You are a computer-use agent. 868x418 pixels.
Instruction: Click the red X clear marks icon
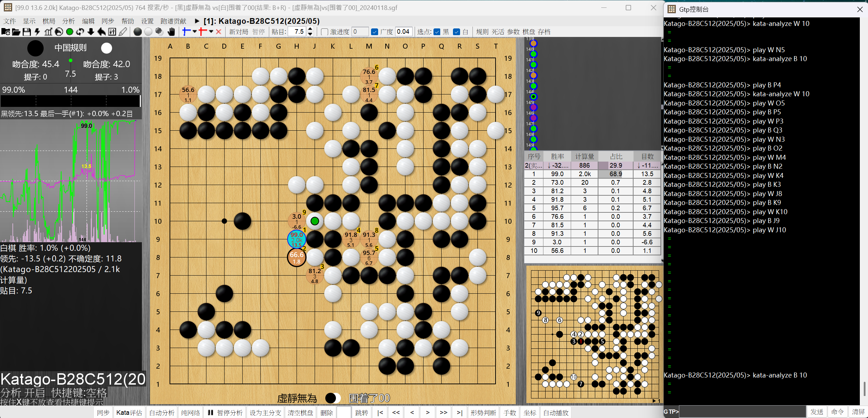pyautogui.click(x=219, y=32)
